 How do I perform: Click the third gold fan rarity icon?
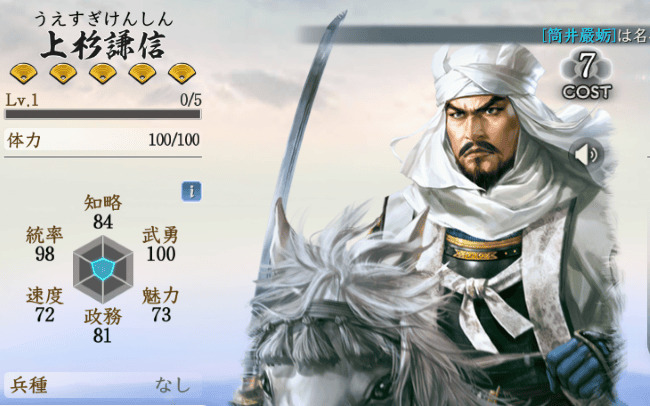pyautogui.click(x=103, y=73)
